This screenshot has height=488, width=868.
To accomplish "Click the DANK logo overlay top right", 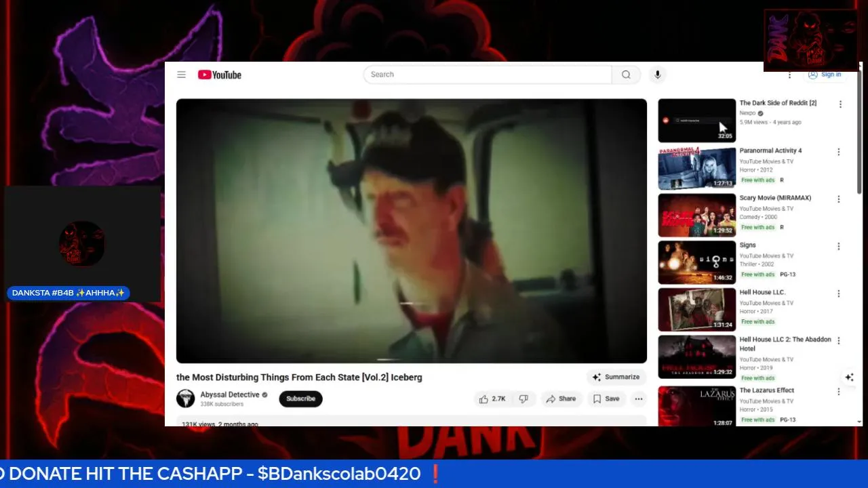I will pyautogui.click(x=811, y=40).
